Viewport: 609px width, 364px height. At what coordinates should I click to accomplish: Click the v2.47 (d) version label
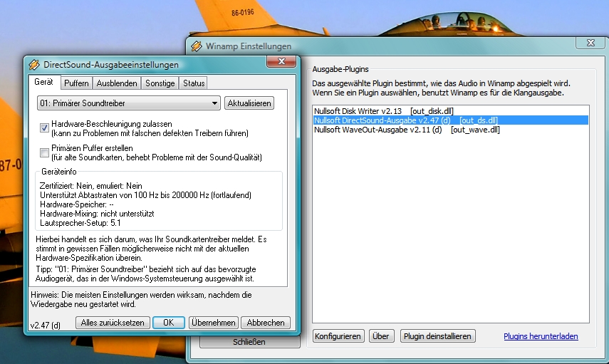(x=46, y=325)
